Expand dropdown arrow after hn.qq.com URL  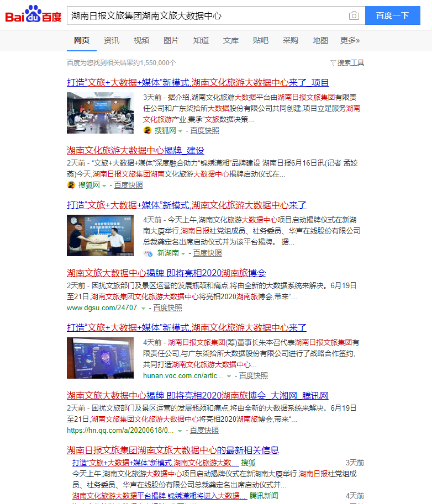pyautogui.click(x=180, y=431)
